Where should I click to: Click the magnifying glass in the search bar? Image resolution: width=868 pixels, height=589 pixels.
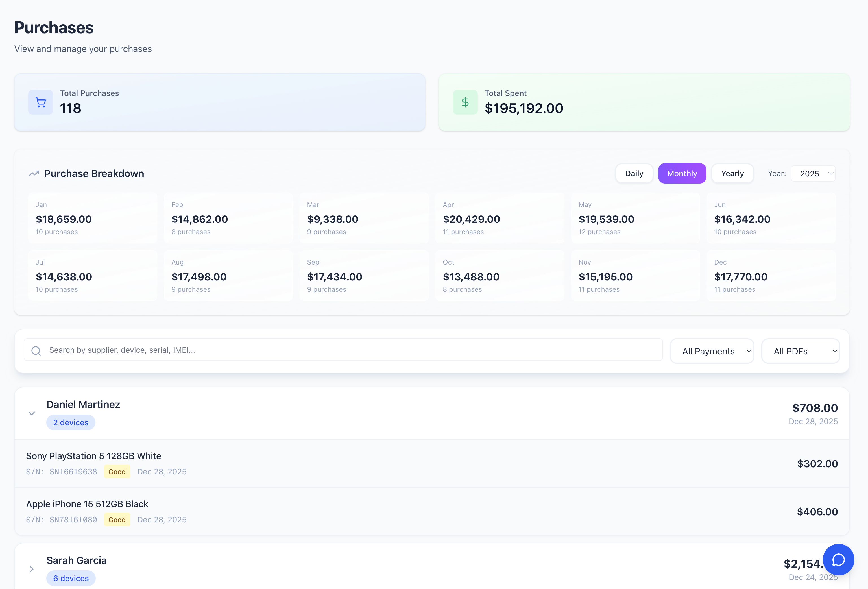pyautogui.click(x=36, y=350)
